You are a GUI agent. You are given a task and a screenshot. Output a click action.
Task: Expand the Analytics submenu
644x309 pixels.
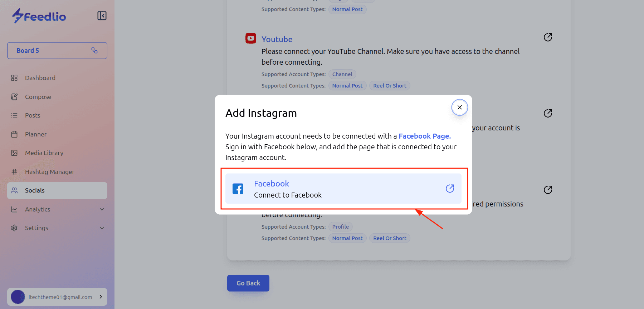click(x=102, y=209)
